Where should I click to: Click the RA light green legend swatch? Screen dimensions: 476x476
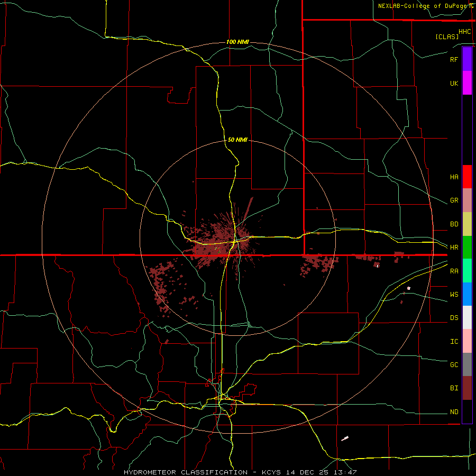[467, 271]
